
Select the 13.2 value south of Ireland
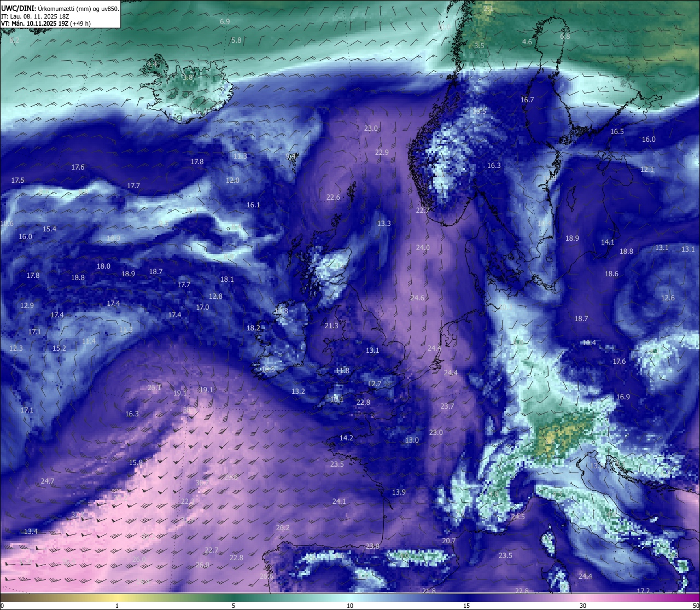(x=298, y=392)
